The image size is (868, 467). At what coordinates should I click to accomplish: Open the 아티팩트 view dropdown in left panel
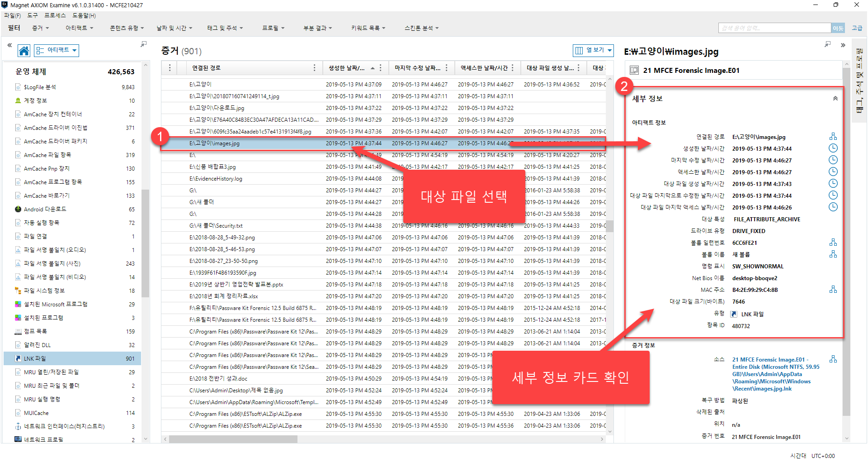click(57, 50)
